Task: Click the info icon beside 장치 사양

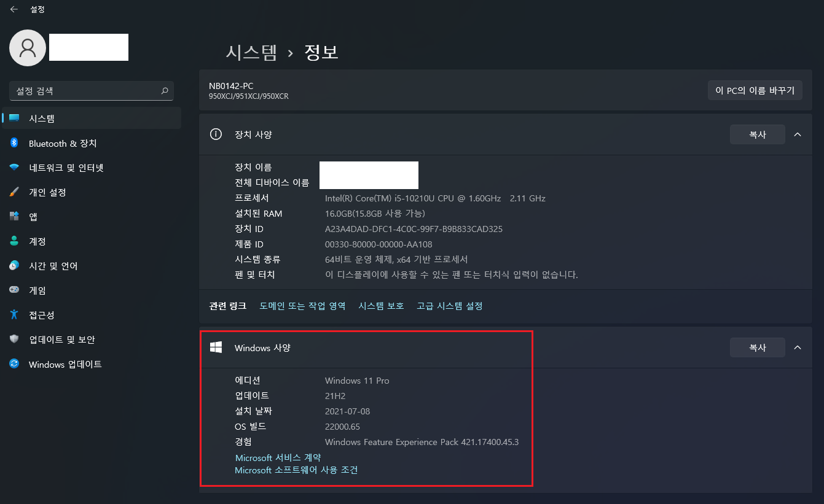Action: [x=216, y=134]
